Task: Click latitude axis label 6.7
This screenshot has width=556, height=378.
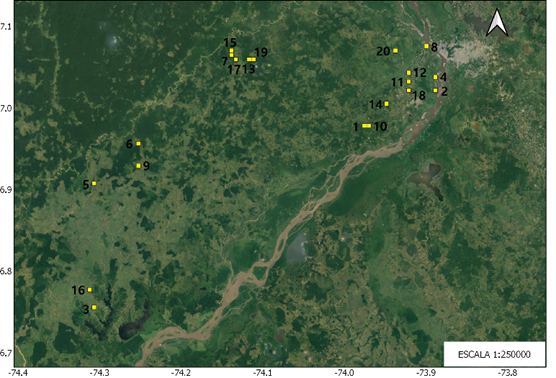Action: (6, 353)
